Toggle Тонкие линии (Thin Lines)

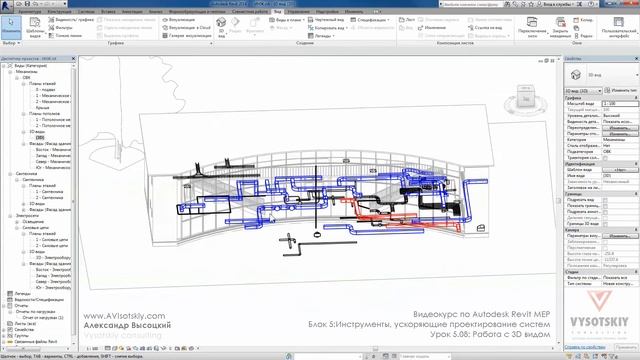coord(65,36)
